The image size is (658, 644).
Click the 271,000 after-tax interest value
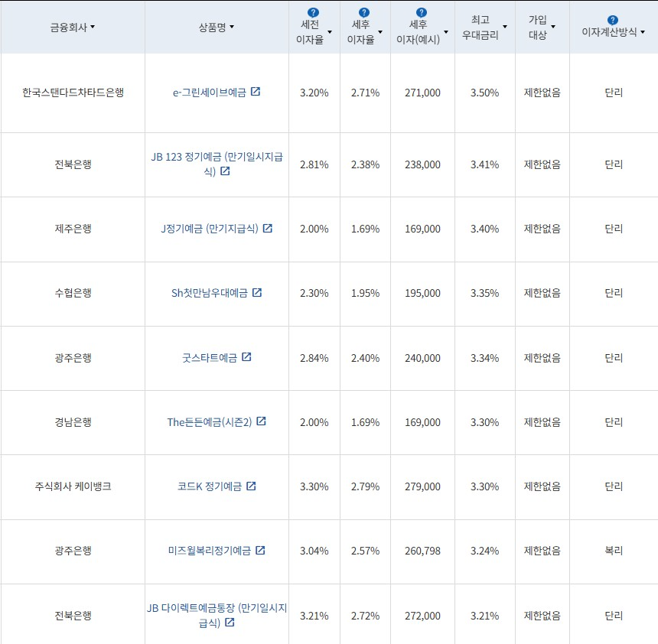pos(422,93)
